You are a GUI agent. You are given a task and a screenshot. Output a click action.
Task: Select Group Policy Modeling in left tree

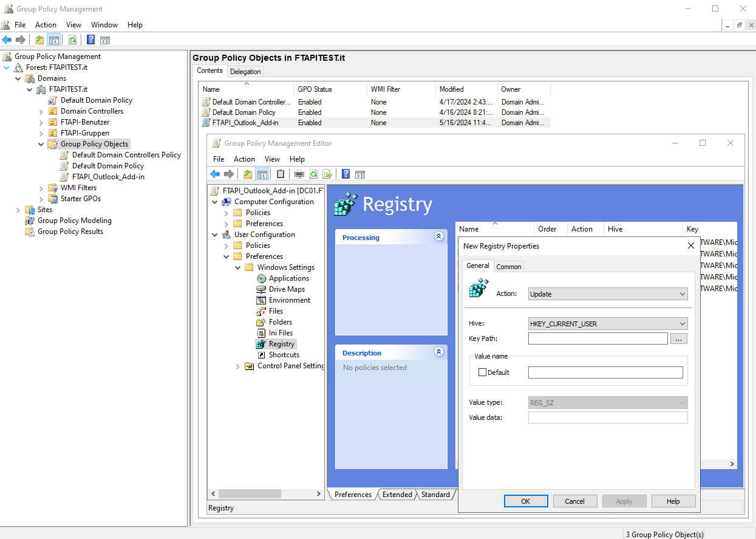coord(75,221)
